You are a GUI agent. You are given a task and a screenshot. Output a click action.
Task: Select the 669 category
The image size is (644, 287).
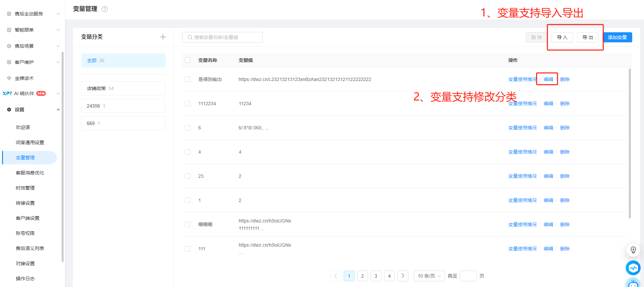point(123,123)
